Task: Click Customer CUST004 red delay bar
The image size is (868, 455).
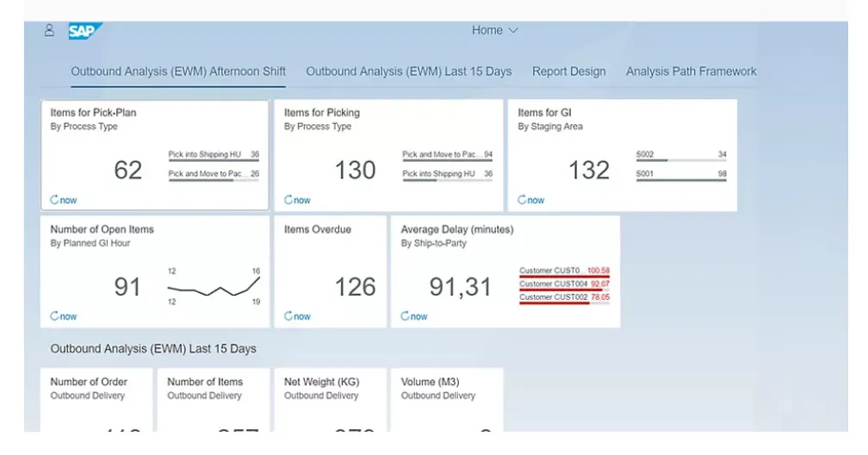Action: 564,290
